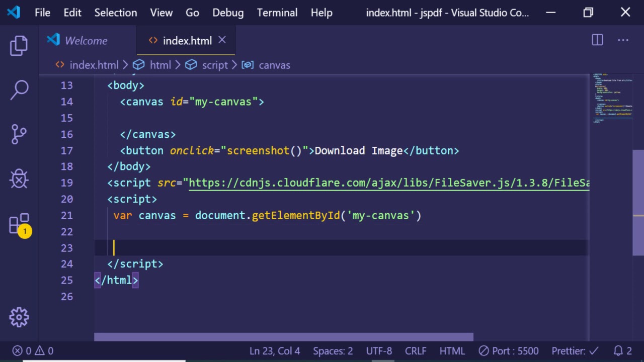
Task: Switch to the Welcome tab
Action: coord(86,41)
